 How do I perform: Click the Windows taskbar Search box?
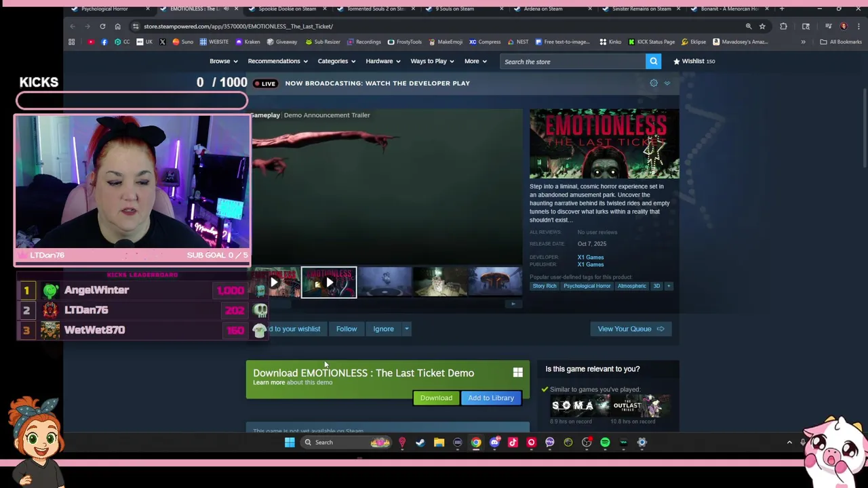point(347,443)
